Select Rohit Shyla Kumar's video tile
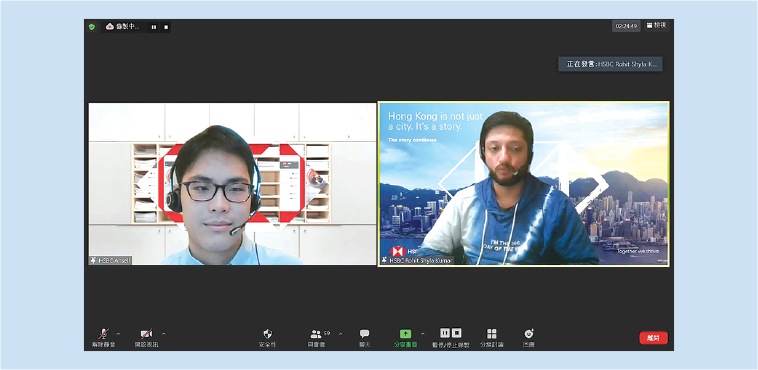Image resolution: width=758 pixels, height=370 pixels. (524, 184)
